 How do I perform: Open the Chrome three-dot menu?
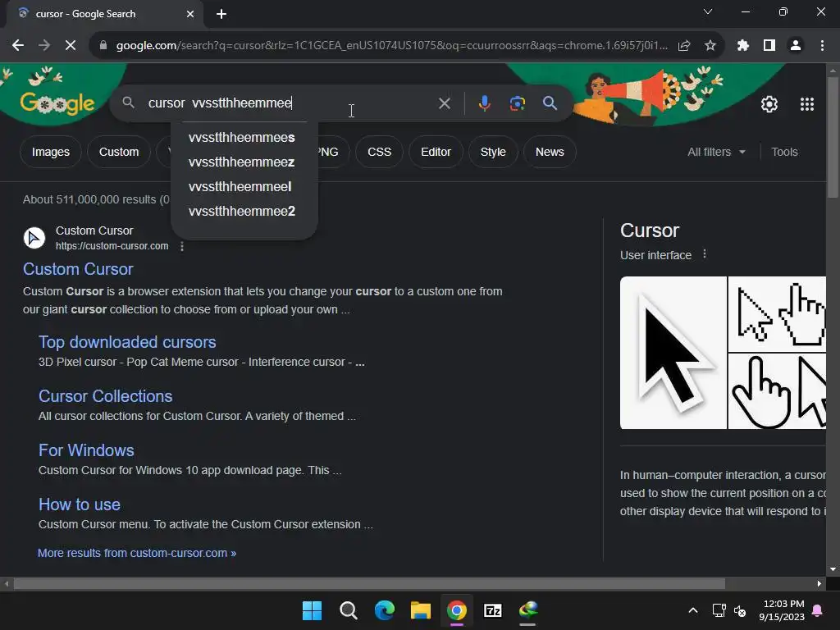822,46
